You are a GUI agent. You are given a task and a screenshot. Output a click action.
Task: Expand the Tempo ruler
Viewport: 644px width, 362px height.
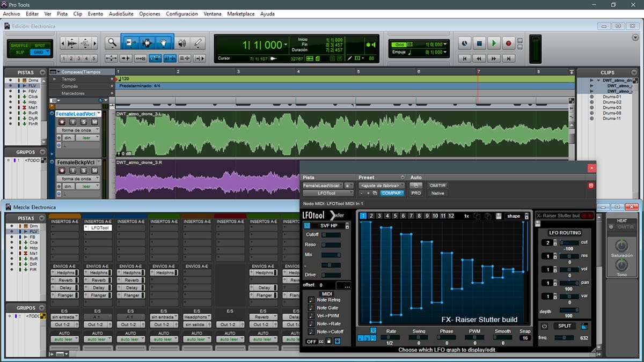coord(54,79)
